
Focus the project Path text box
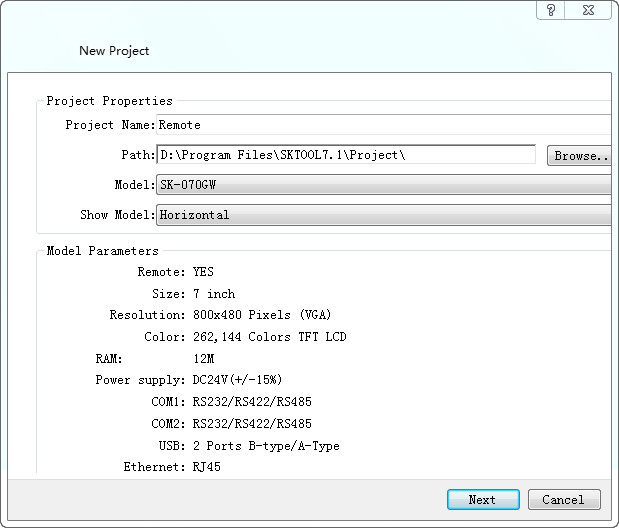coord(346,155)
